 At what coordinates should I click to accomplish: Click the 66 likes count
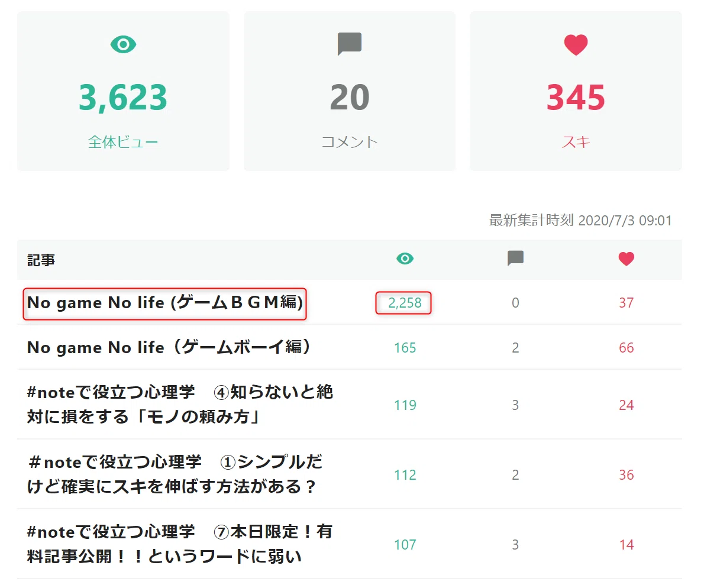tap(627, 348)
